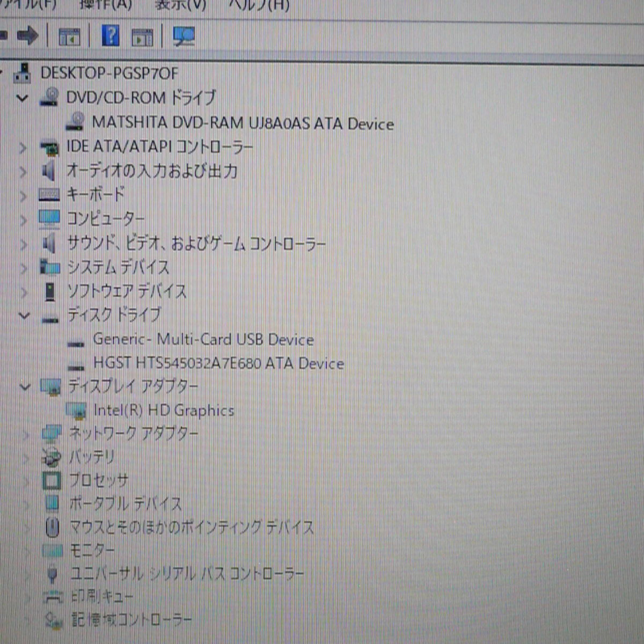Screen dimensions: 644x644
Task: Select HGST HTS545032A7E680 ATA Device
Action: (x=218, y=363)
